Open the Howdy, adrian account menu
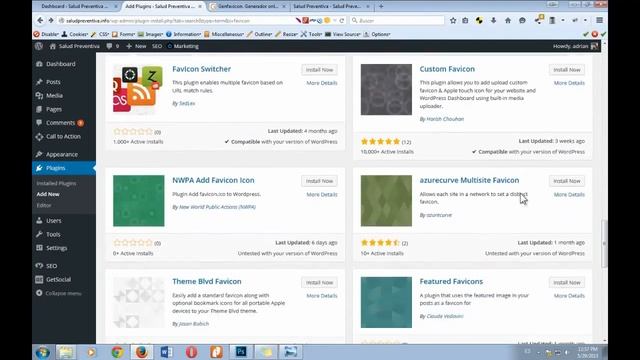Image resolution: width=640 pixels, height=360 pixels. click(575, 46)
